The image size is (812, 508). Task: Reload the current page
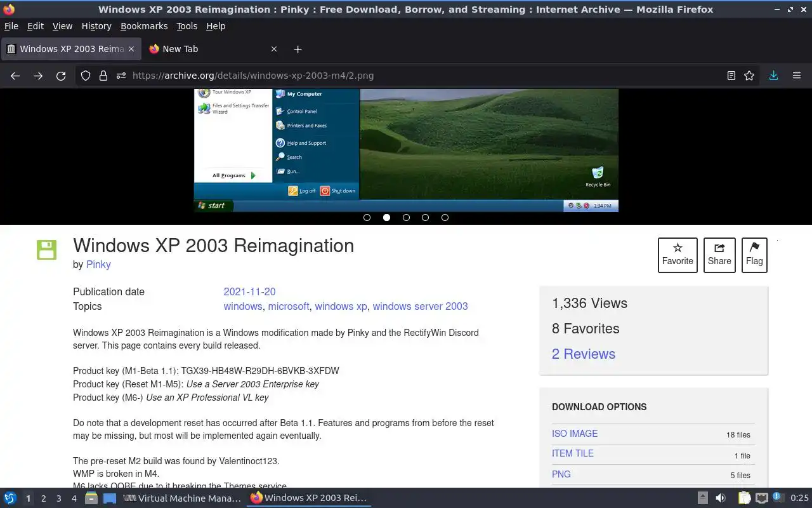(x=61, y=76)
